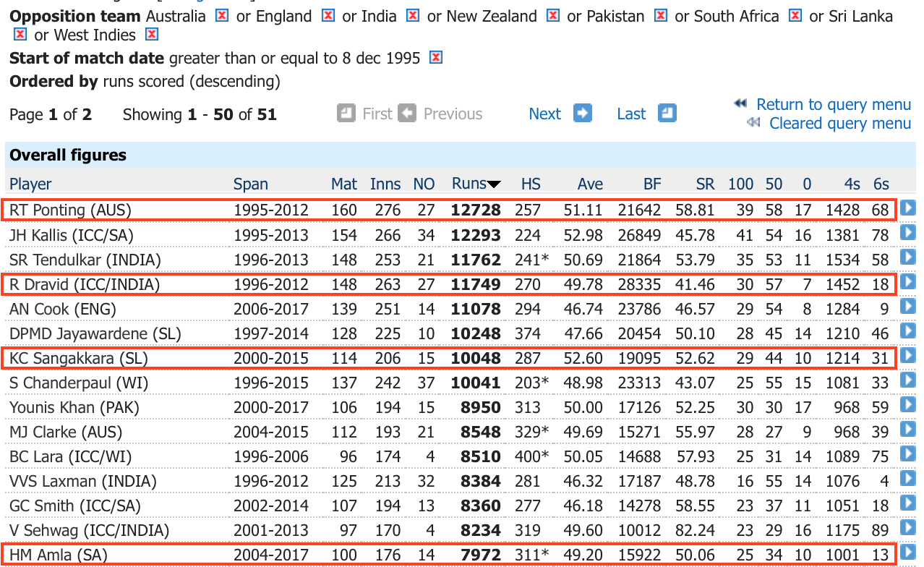Open the JH Kallis row arrow menu
924x567 pixels.
[x=907, y=233]
